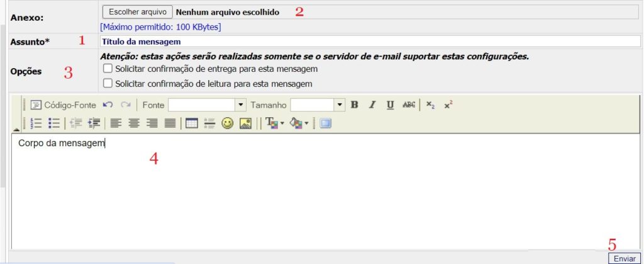Click the Escolher arquivo button

tap(137, 12)
